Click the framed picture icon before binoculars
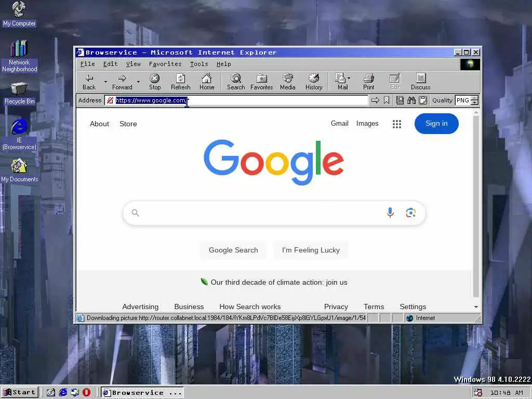532x399 pixels. point(400,100)
